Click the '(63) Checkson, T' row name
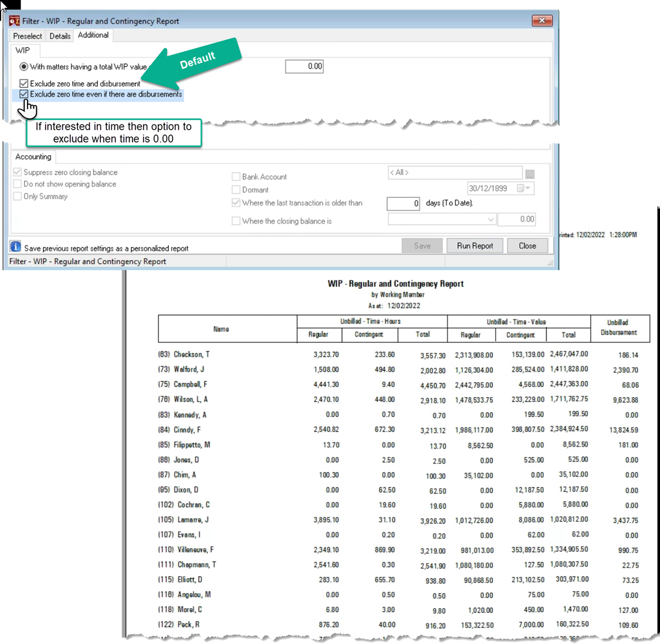The height and width of the screenshot is (644, 660). [184, 354]
